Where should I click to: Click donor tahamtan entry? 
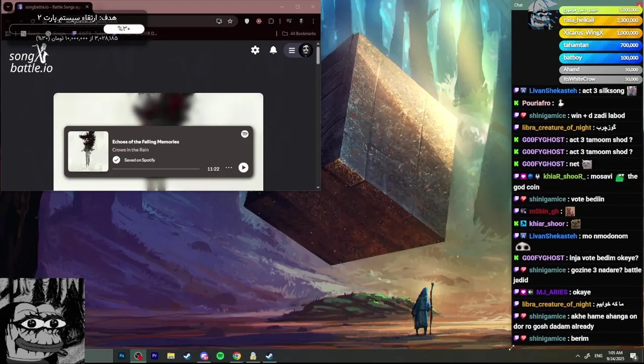(601, 45)
